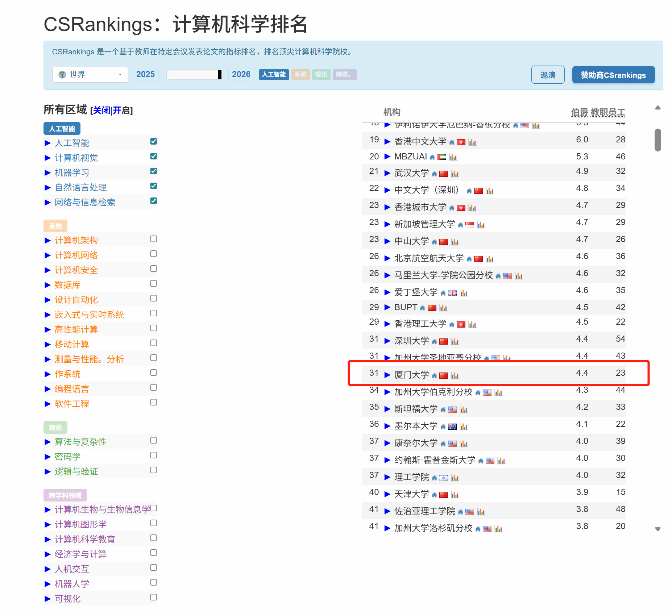Click the rankings list scrollbar thumb
The width and height of the screenshot is (672, 616).
click(658, 140)
